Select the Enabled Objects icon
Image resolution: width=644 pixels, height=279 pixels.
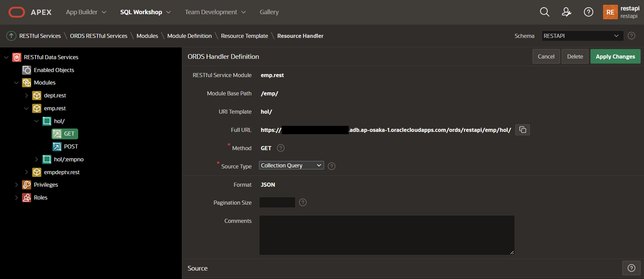[27, 70]
